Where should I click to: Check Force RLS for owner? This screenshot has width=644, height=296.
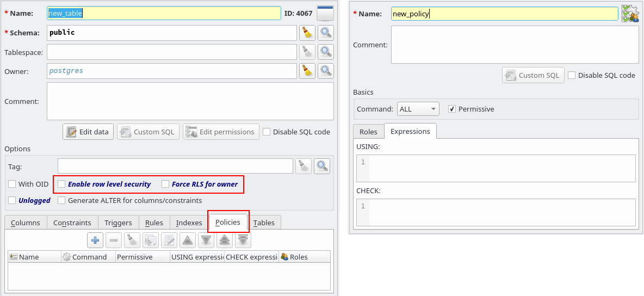tap(165, 184)
